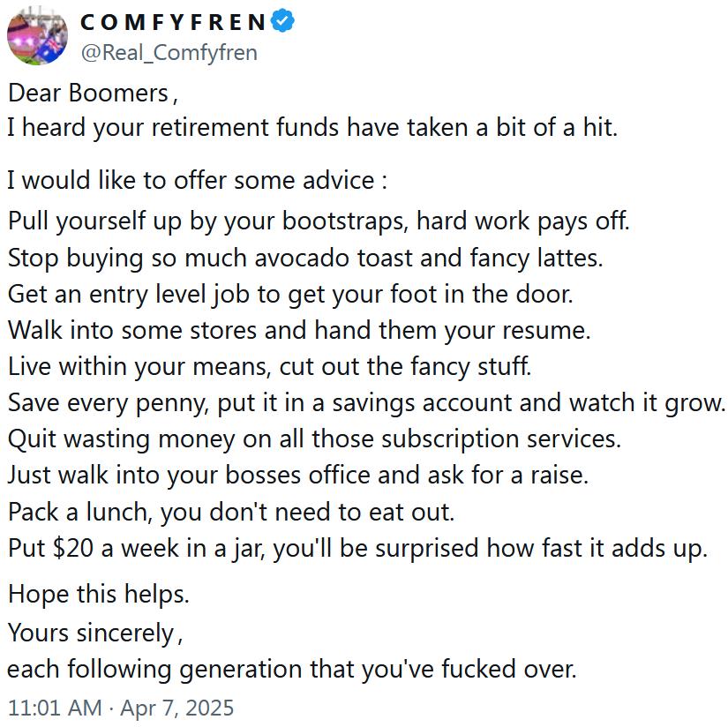728x727 pixels.
Task: Click the subscription services line
Action: point(314,439)
